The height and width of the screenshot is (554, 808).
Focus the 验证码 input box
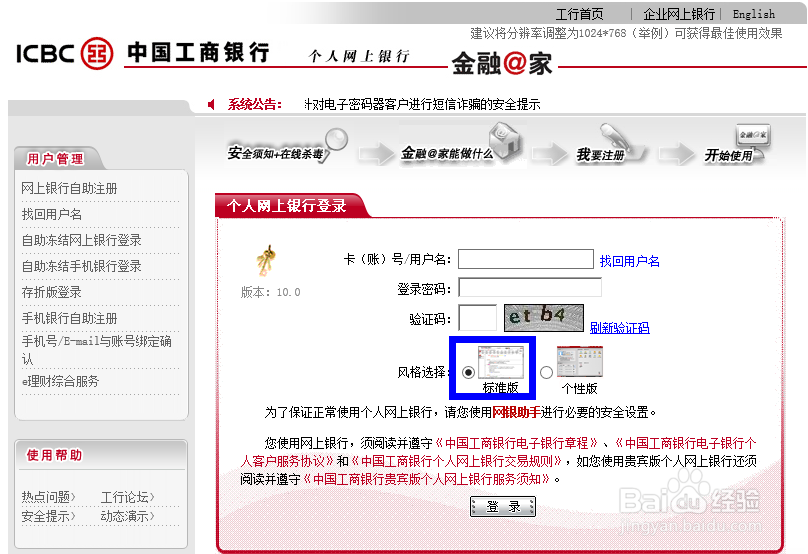tap(477, 317)
